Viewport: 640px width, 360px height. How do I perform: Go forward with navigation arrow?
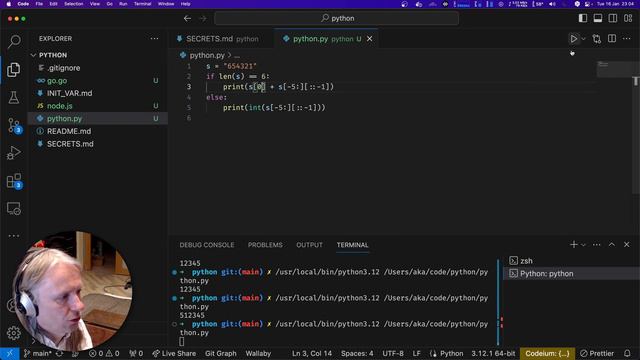(203, 18)
